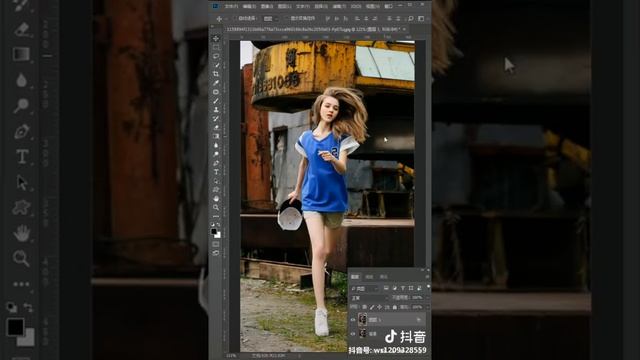This screenshot has width=640, height=360.
Task: Select the Horizontal Type tool
Action: pos(216,172)
